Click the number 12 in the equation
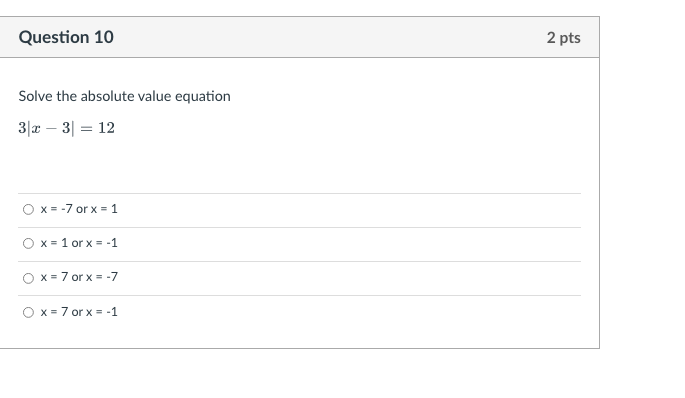 [107, 128]
